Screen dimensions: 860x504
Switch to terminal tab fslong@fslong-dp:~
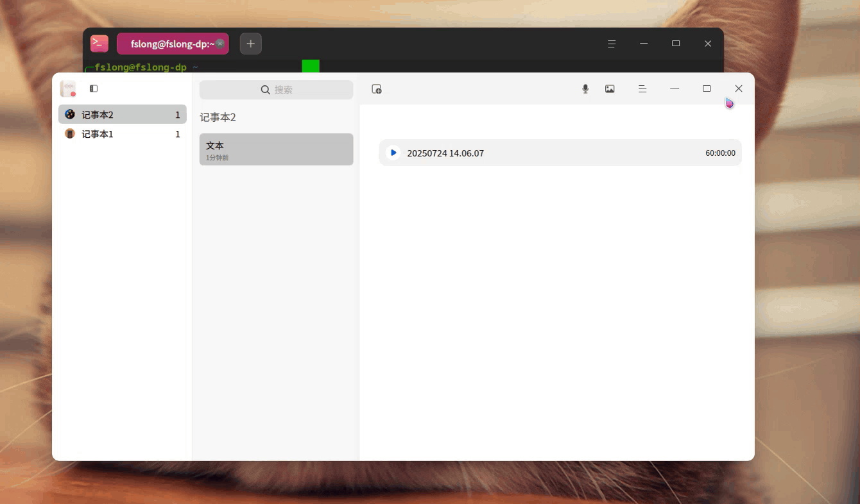click(x=173, y=44)
